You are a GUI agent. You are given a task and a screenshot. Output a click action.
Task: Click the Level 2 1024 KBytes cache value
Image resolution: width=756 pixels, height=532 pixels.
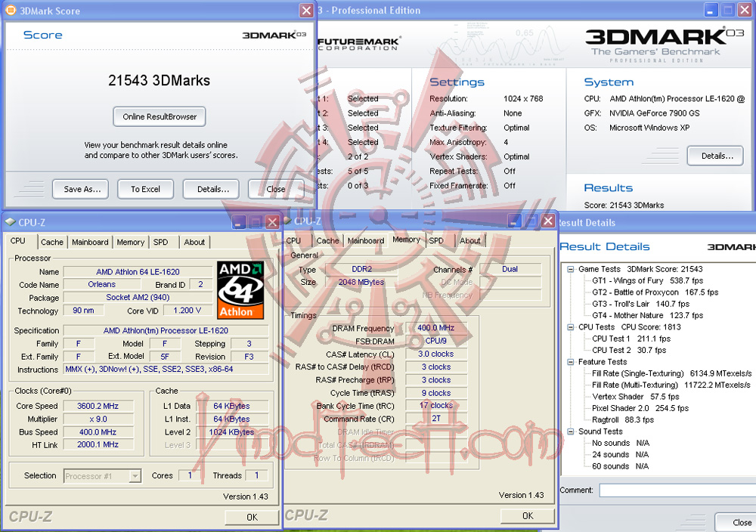[x=231, y=432]
